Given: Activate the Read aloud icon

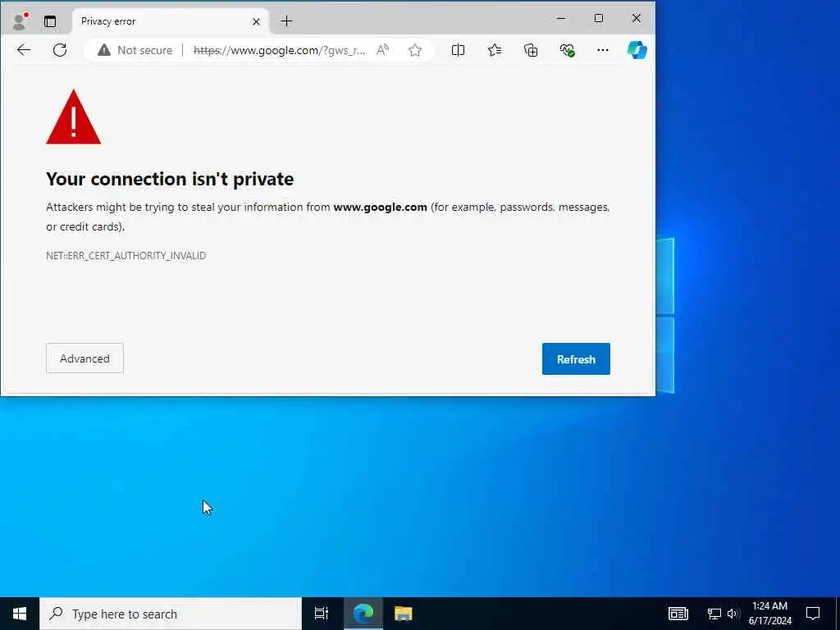Looking at the screenshot, I should (x=382, y=50).
